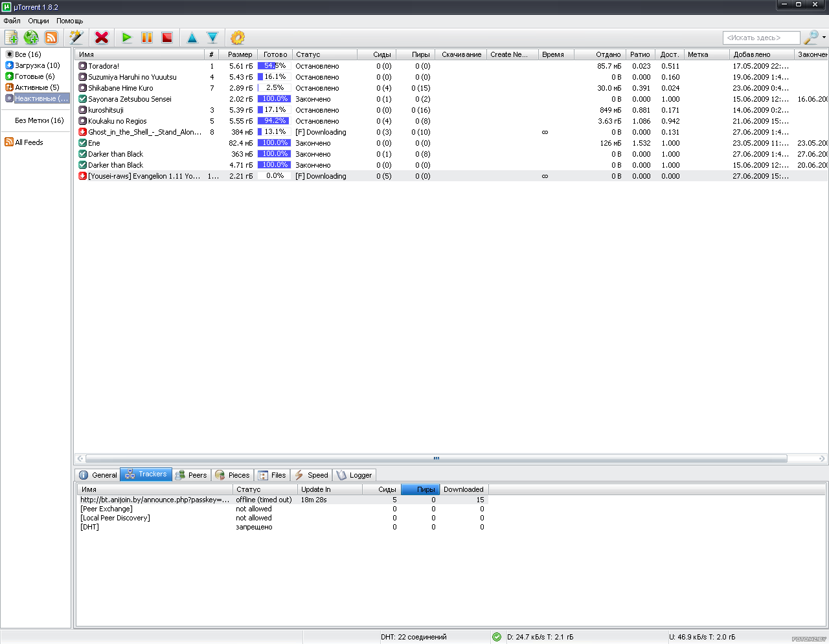This screenshot has width=829, height=644.
Task: Select Evangelion 1.11 Yousei-raws torrent
Action: click(x=451, y=176)
